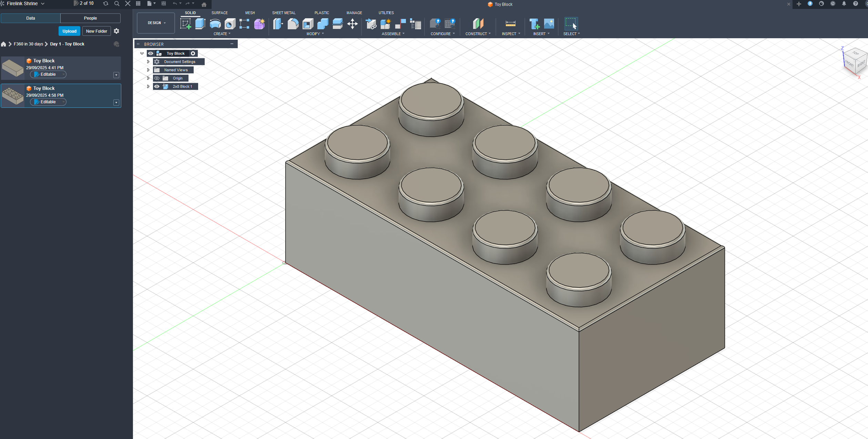868x439 pixels.
Task: Show the hidden Origin folder
Action: point(157,78)
